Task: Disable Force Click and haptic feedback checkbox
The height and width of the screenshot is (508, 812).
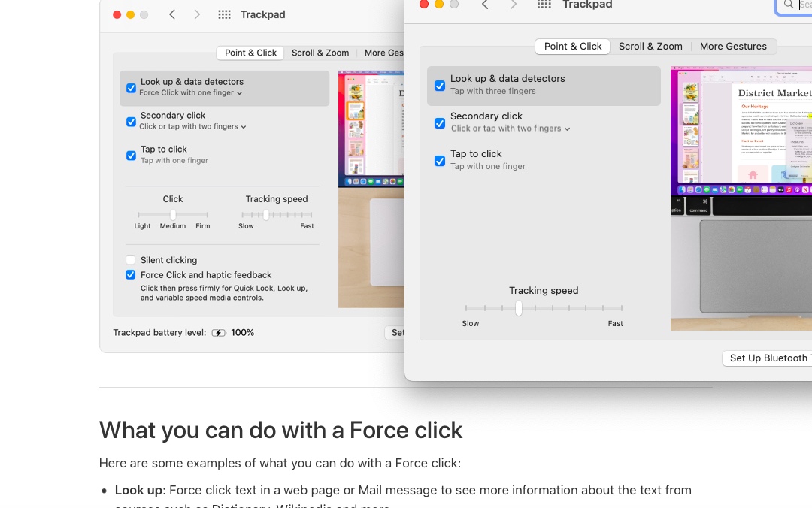Action: [x=131, y=274]
